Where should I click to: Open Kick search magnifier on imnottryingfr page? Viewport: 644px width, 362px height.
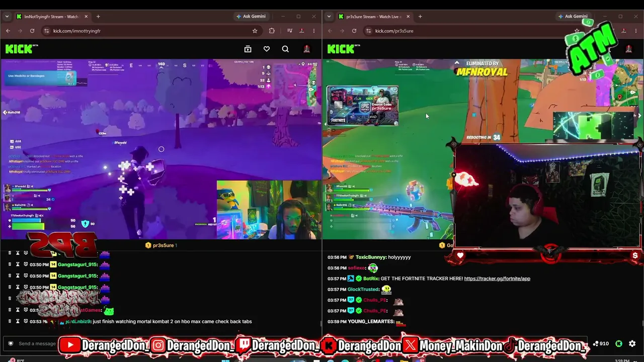point(285,49)
